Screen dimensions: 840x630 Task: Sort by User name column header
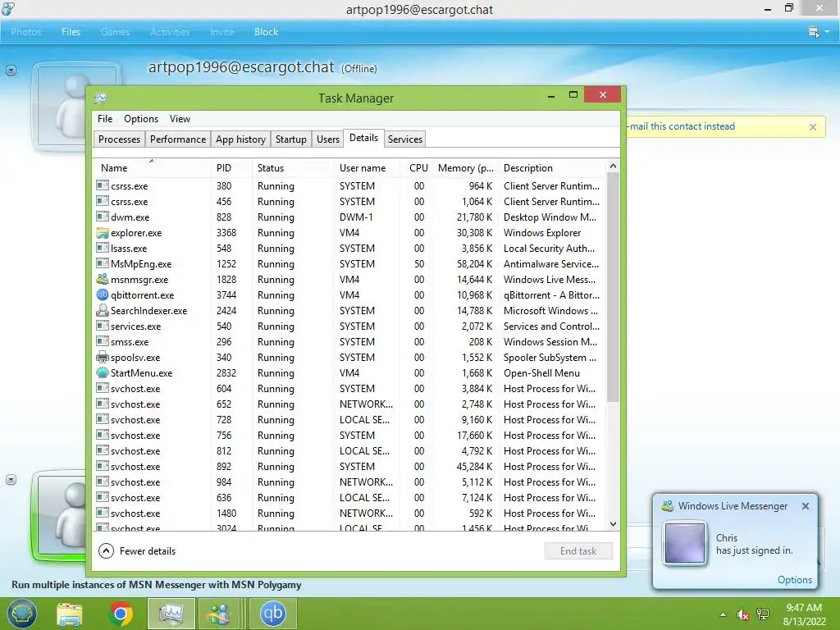(x=367, y=168)
